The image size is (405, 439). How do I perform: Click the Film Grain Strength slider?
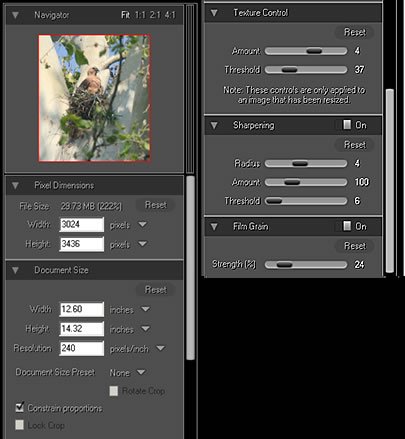pos(306,265)
